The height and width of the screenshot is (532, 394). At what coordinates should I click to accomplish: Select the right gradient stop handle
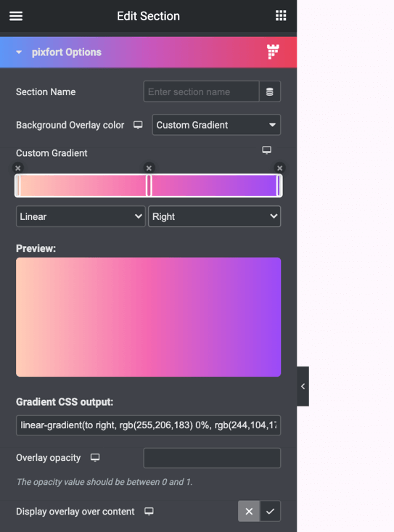click(279, 186)
